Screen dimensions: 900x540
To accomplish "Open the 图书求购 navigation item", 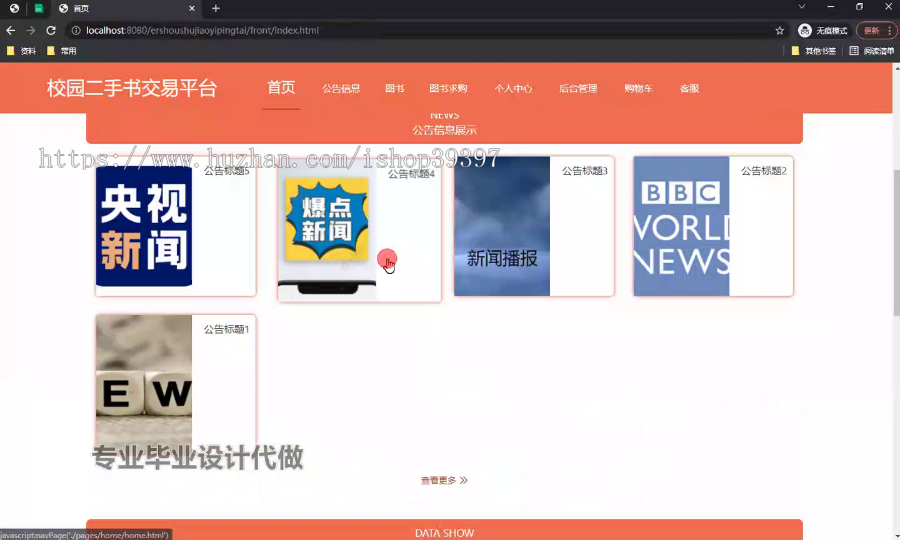I will [448, 88].
